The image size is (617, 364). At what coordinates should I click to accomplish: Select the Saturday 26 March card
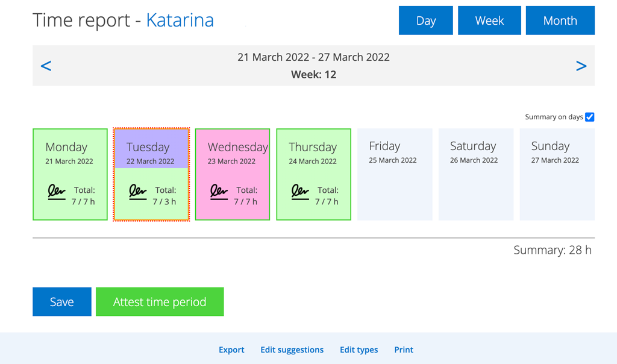[475, 174]
